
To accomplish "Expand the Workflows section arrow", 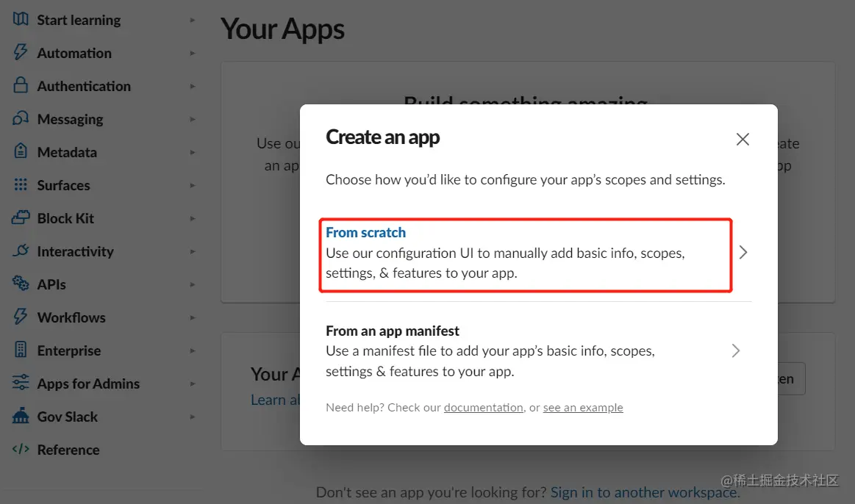I will (x=193, y=317).
